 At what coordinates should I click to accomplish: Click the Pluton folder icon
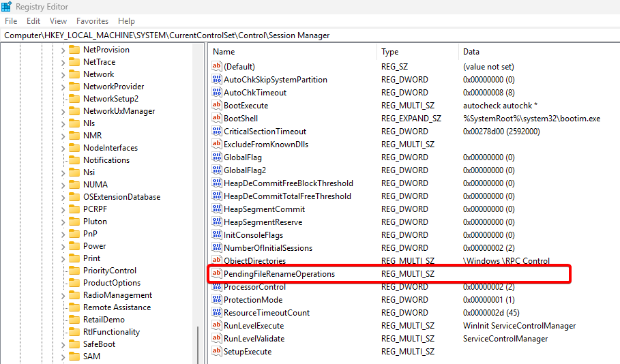tap(74, 222)
